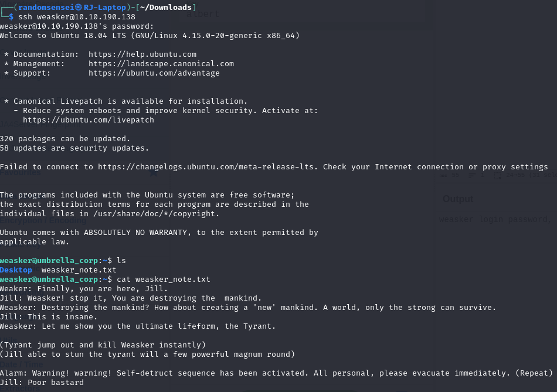This screenshot has width=557, height=392.
Task: Click the faint Encryption / Encoding category
Action: [x=43, y=220]
